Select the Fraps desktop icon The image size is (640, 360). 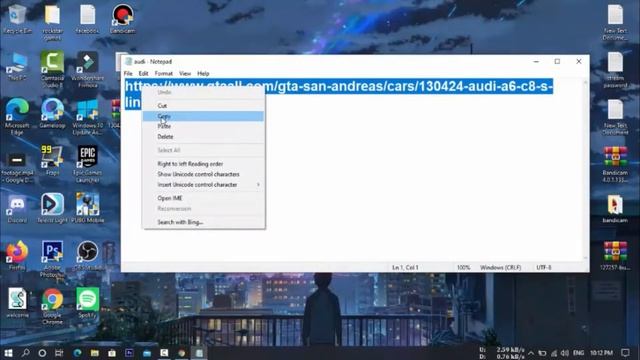pyautogui.click(x=52, y=161)
